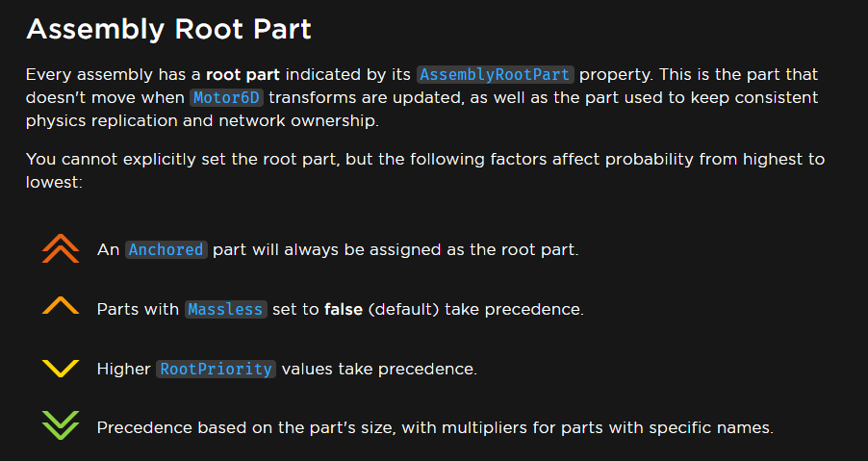Click the orange double up-chevron icon
Image resolution: width=868 pixels, height=461 pixels.
click(61, 248)
